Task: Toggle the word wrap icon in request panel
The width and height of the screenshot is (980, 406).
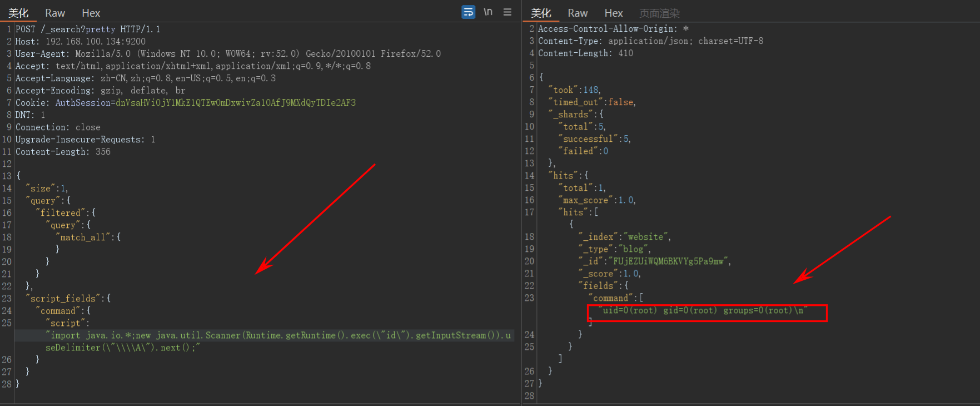Action: (x=469, y=12)
